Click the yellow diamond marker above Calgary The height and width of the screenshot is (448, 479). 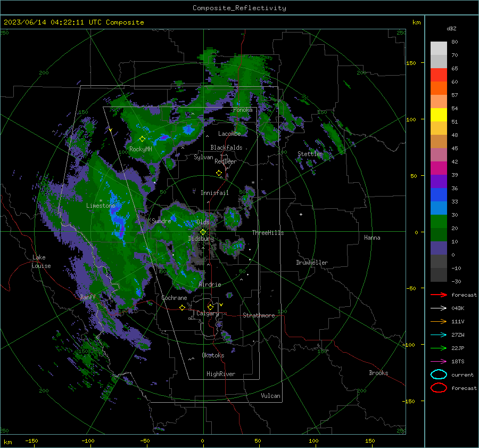[210, 307]
